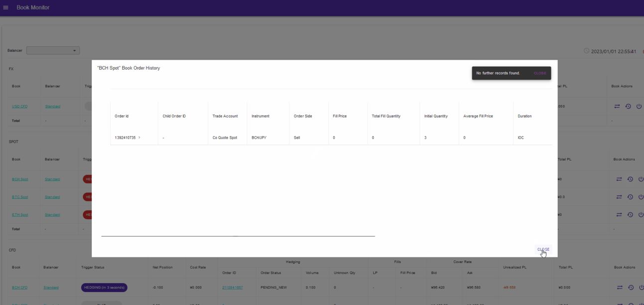Click Standard balancer link for BCH CFD
Image resolution: width=644 pixels, height=305 pixels.
tap(51, 288)
